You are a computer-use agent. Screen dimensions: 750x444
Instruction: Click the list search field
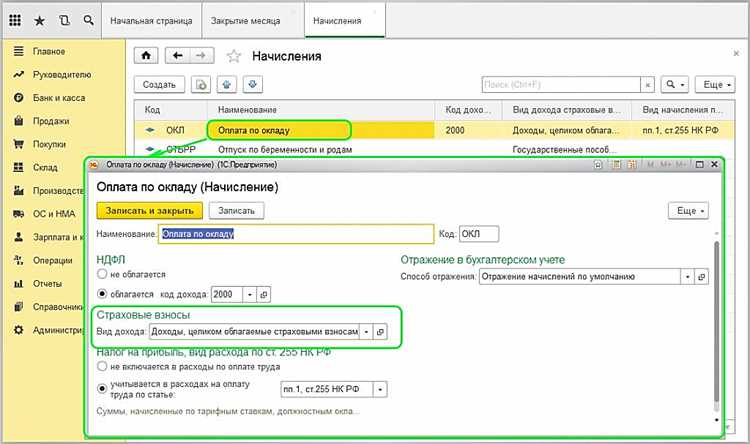[561, 85]
